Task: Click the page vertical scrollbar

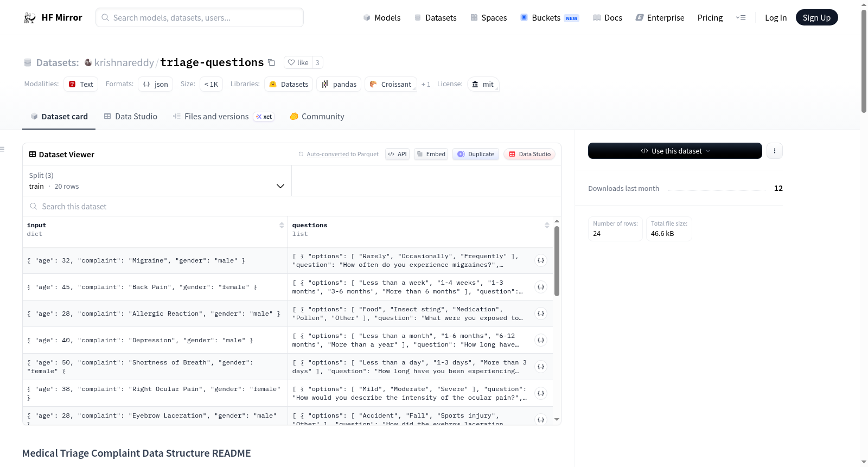Action: [x=864, y=61]
